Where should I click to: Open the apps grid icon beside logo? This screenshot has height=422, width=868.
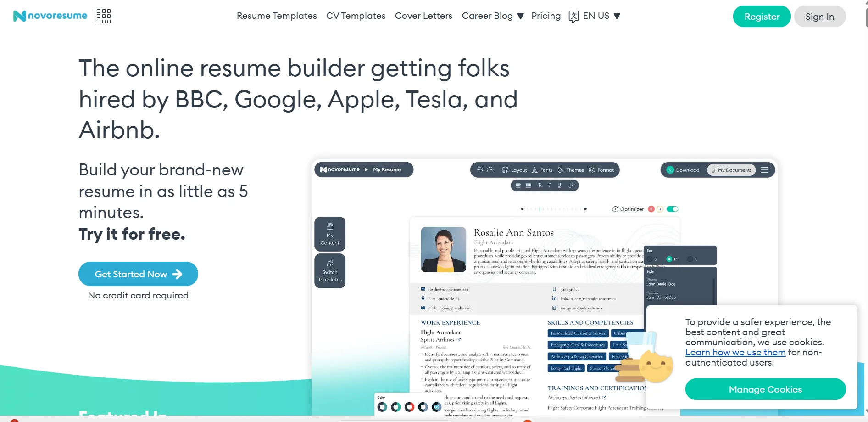[x=104, y=16]
